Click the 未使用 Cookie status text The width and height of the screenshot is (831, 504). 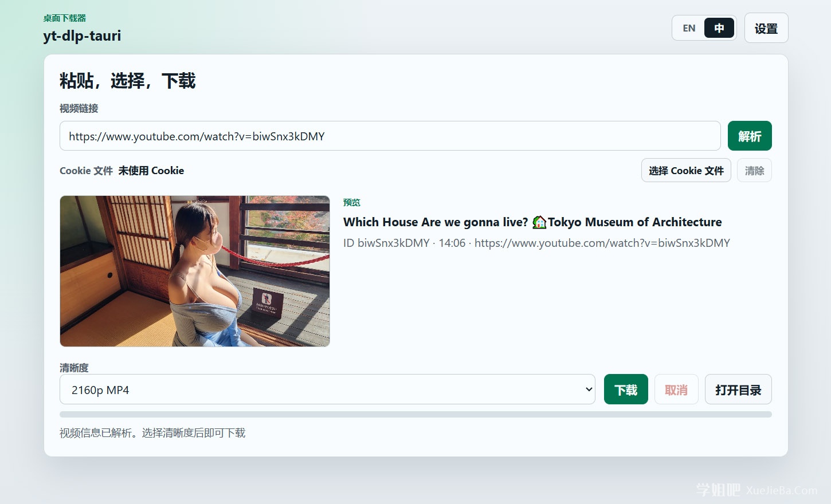151,171
